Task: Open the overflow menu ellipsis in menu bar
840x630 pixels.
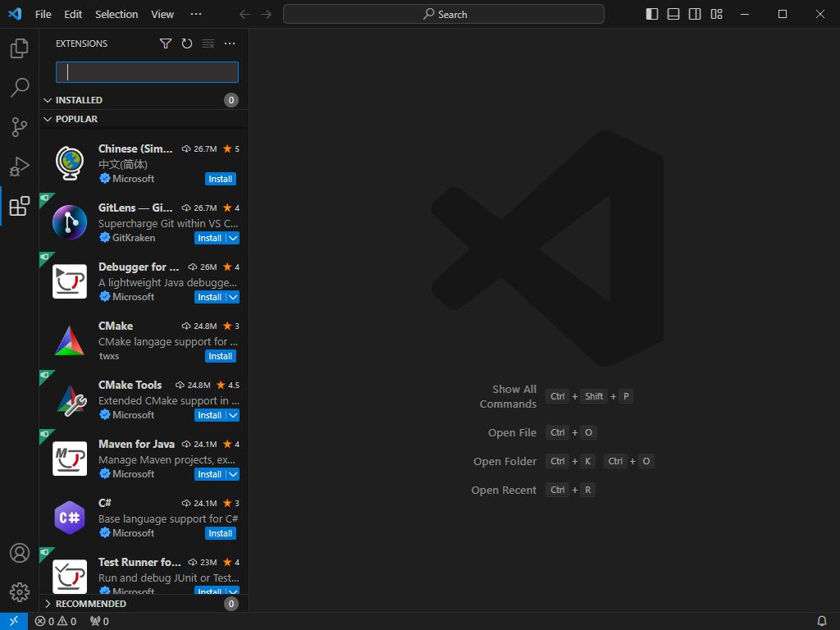Action: click(x=196, y=15)
